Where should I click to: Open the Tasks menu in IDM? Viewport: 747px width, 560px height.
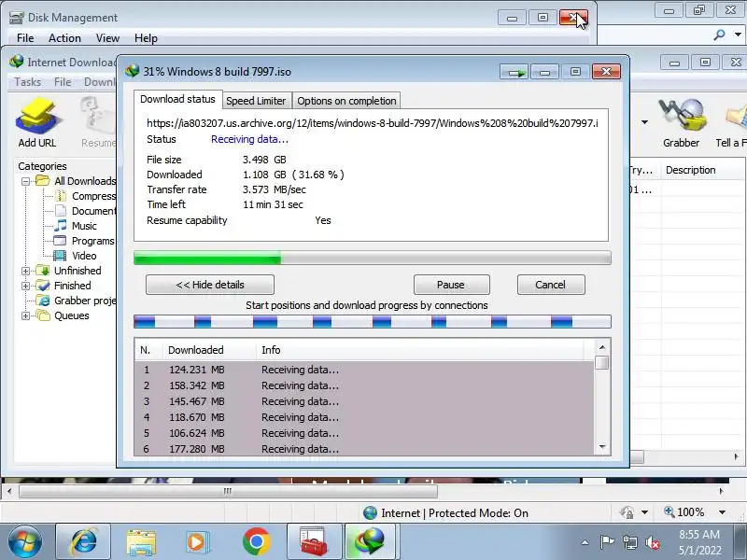28,82
